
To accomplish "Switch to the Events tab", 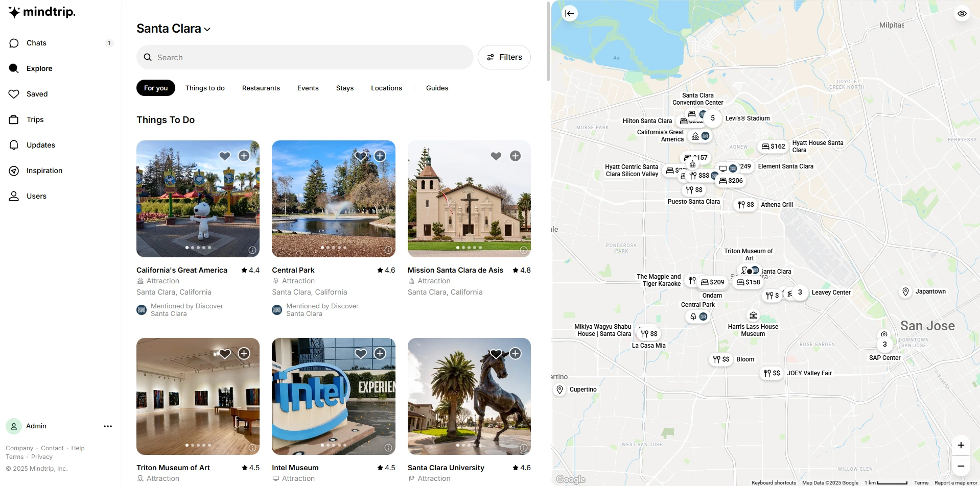I will (308, 88).
